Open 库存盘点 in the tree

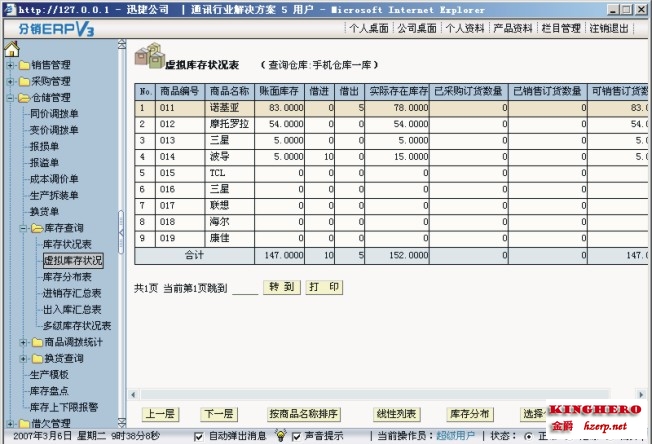49,391
